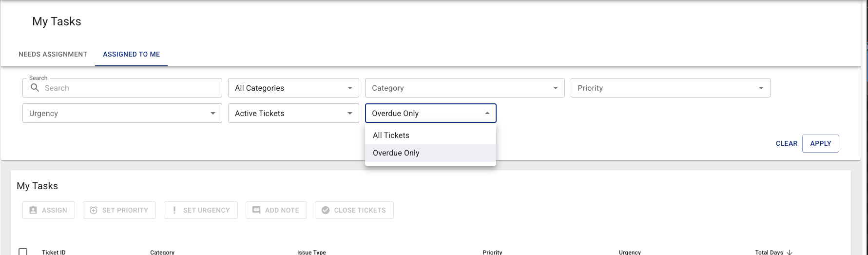This screenshot has width=868, height=255.
Task: Click the Category dropdown arrow
Action: [555, 88]
